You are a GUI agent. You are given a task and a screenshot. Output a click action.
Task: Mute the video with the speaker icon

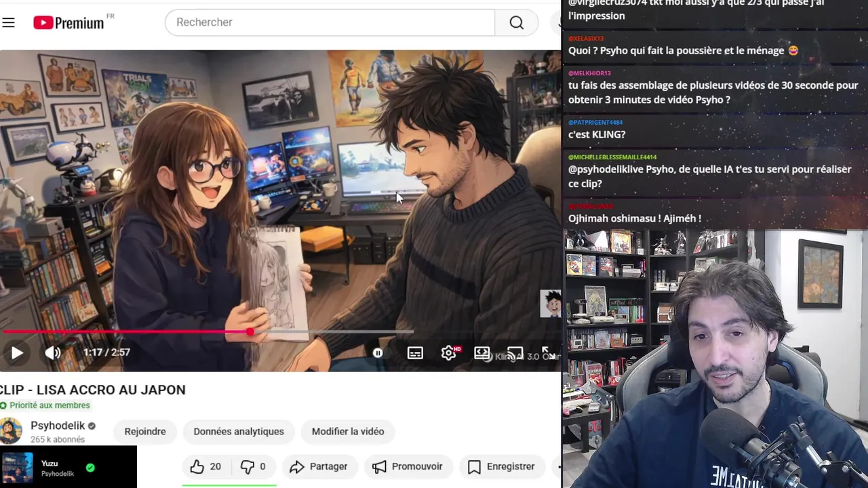pyautogui.click(x=52, y=352)
